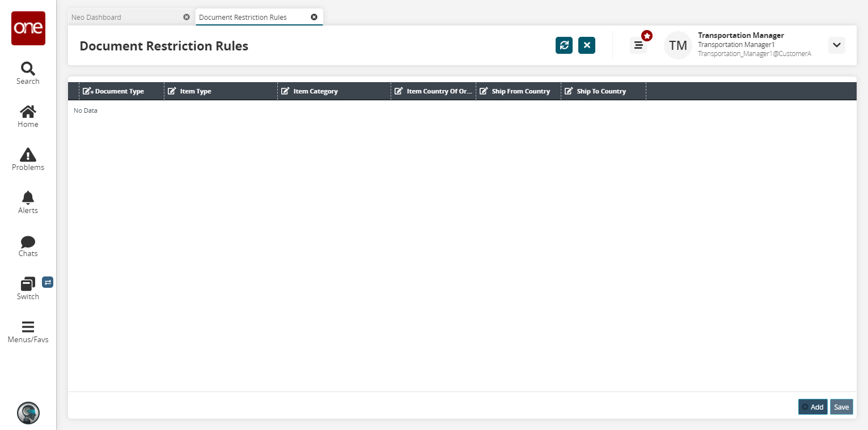Click the edit icon on Ship To Country
This screenshot has width=868, height=430.
point(569,91)
